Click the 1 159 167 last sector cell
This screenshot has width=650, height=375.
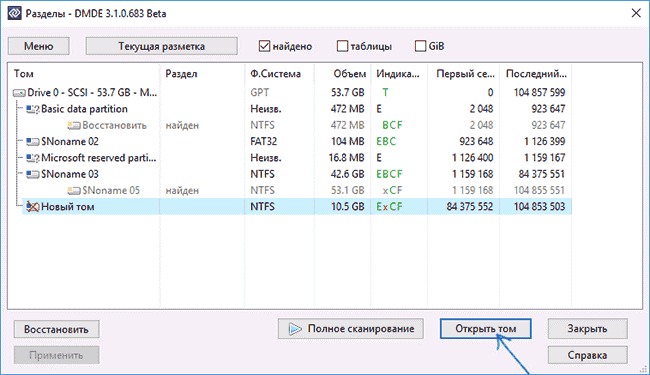tap(544, 158)
